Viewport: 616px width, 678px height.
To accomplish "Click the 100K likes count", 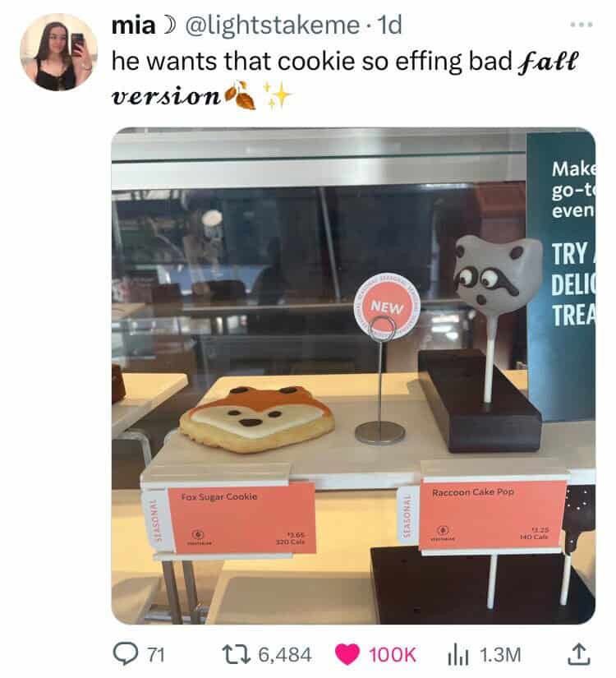I will coord(392,655).
